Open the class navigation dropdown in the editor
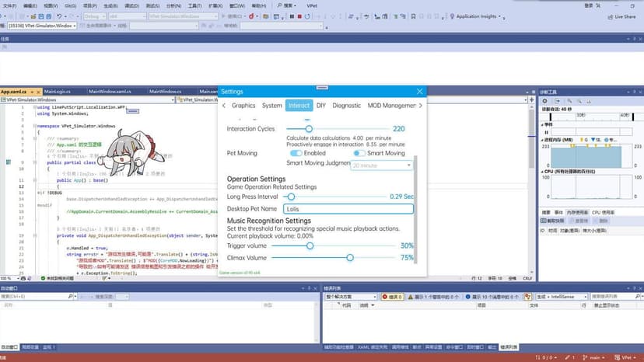Viewport: 644px width, 362px height. [88, 99]
